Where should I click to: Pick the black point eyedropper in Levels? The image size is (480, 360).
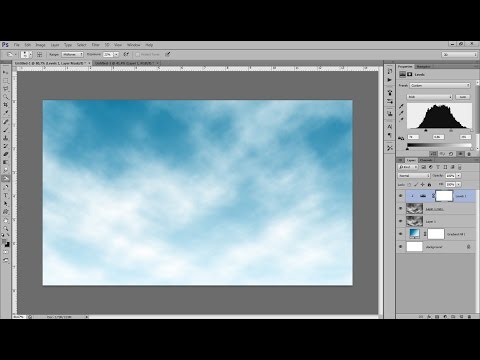tap(402, 106)
